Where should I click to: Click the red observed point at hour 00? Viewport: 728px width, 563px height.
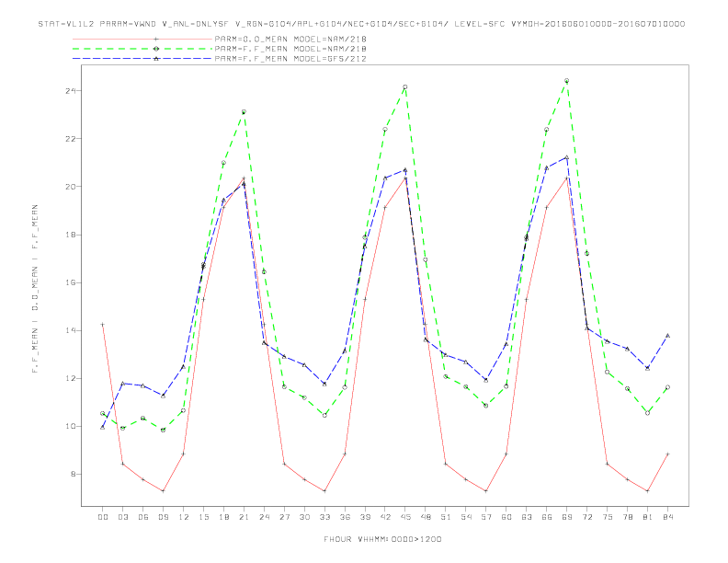point(103,324)
